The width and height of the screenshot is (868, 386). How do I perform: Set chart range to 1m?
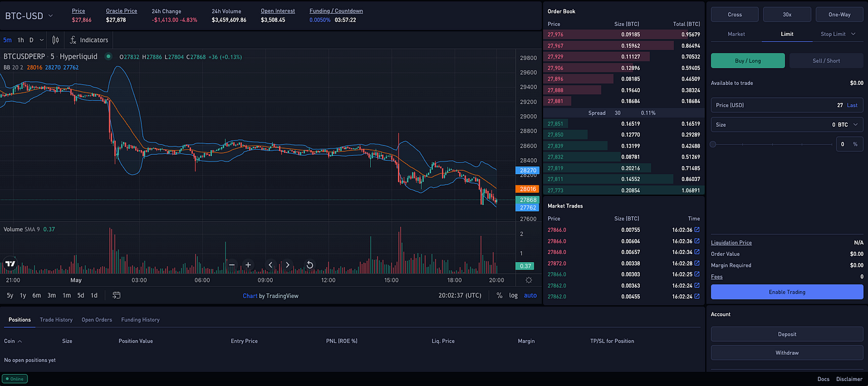[66, 296]
